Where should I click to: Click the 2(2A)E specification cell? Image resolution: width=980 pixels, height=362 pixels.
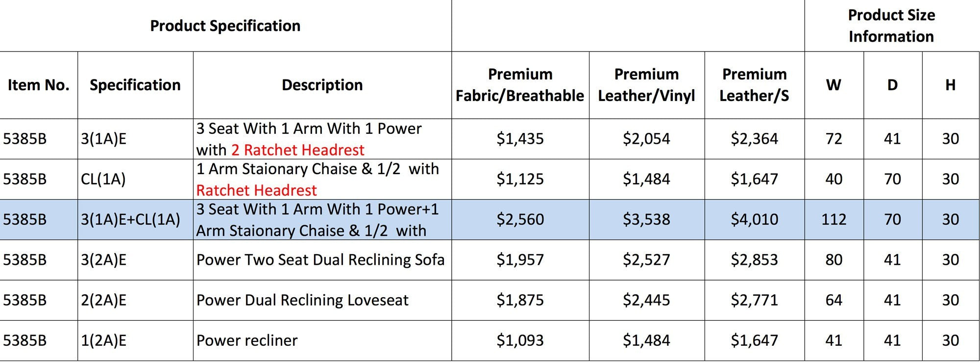pos(135,300)
